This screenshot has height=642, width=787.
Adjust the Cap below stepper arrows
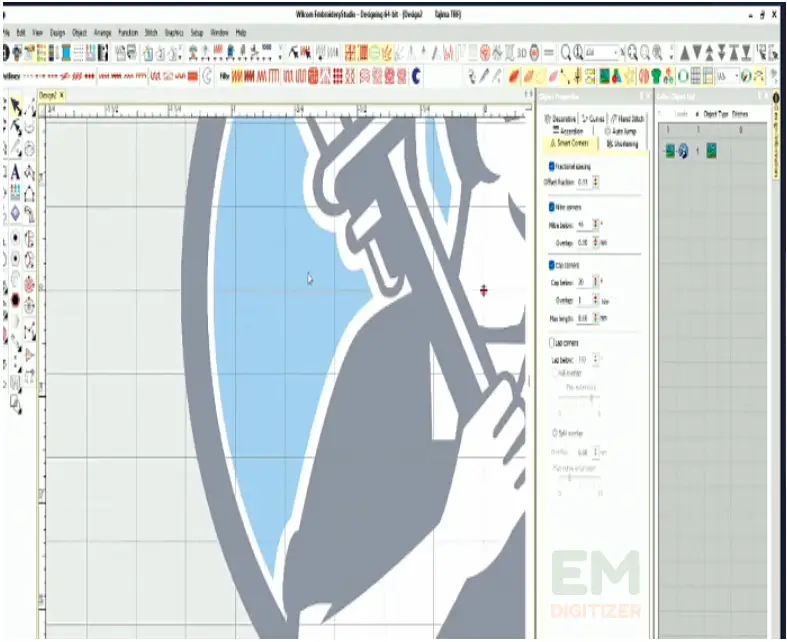(x=596, y=282)
